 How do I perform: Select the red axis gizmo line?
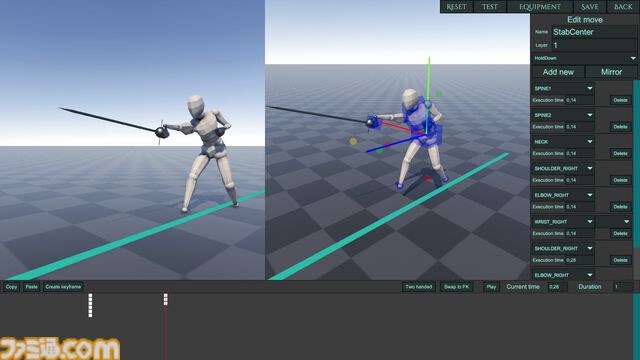(x=403, y=128)
